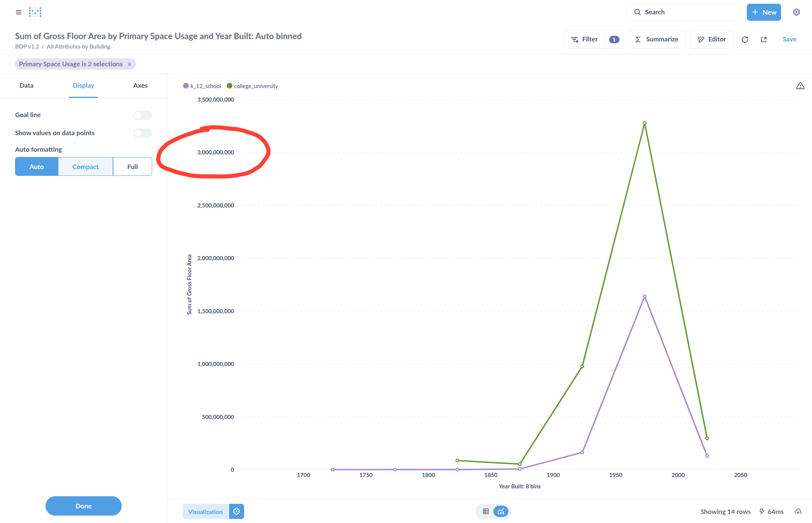812x523 pixels.
Task: Switch to the Data tab
Action: point(26,85)
